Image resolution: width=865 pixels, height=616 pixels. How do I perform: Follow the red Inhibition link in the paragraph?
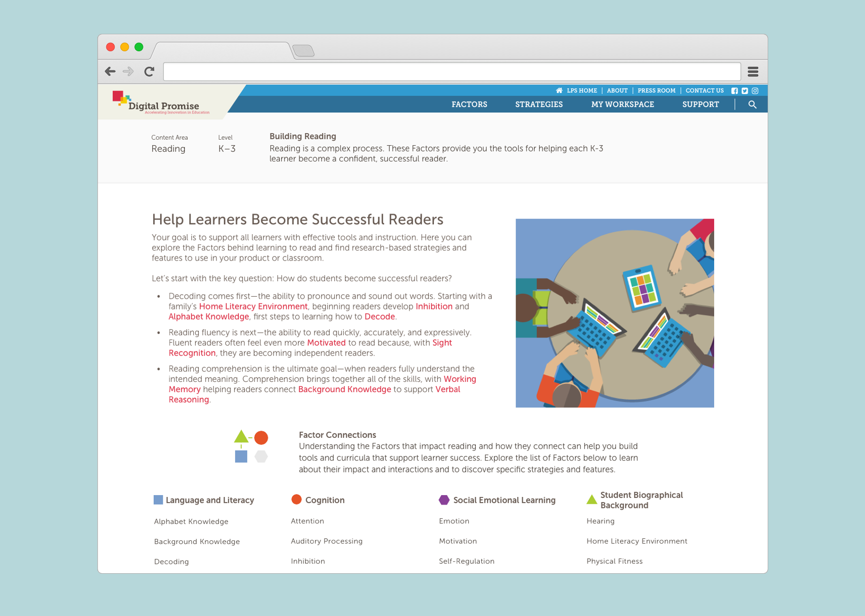[434, 307]
